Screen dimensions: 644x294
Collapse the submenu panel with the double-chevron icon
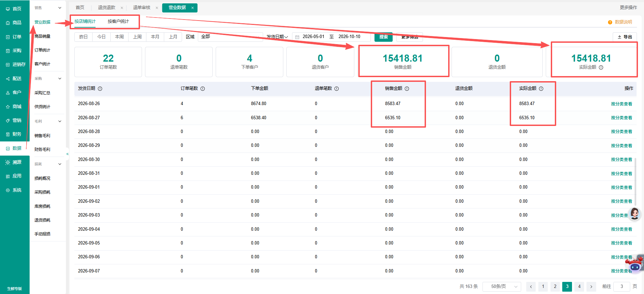pyautogui.click(x=67, y=154)
